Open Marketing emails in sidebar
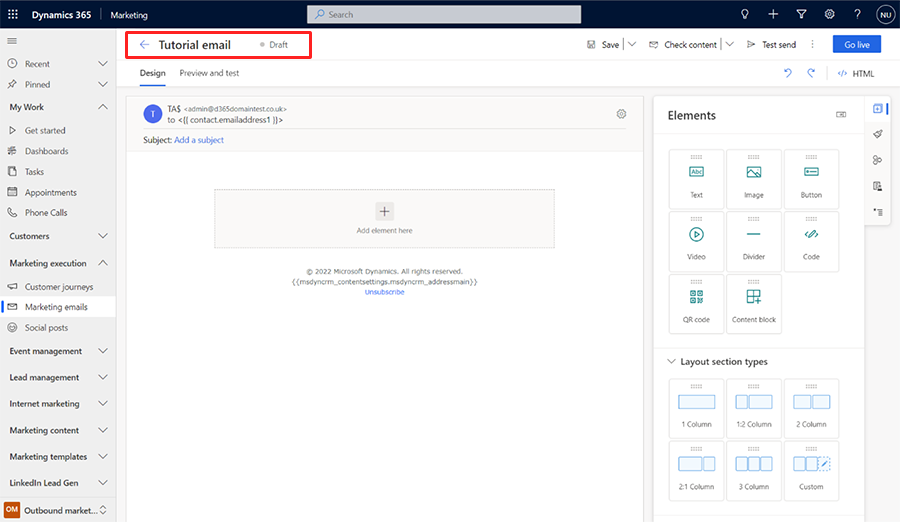 (x=57, y=307)
